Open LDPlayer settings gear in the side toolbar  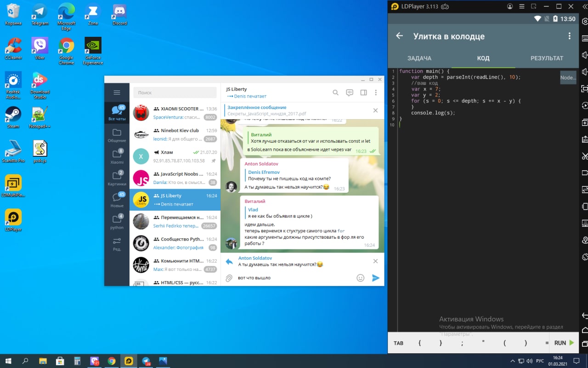(x=584, y=21)
